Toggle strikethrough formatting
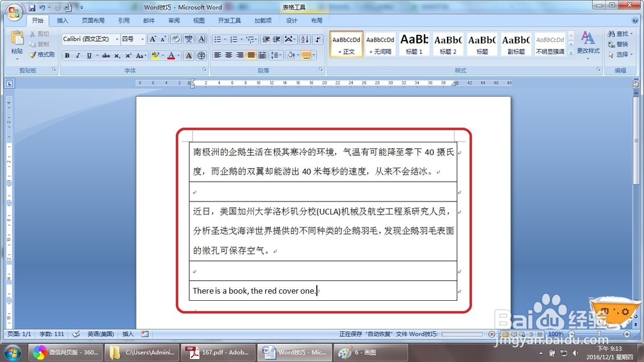The height and width of the screenshot is (362, 644). [106, 55]
